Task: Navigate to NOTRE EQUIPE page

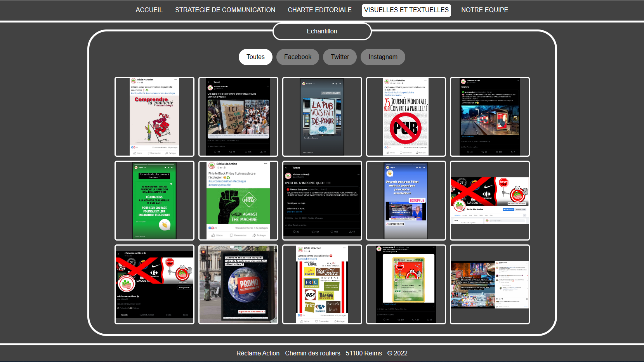Action: 484,10
